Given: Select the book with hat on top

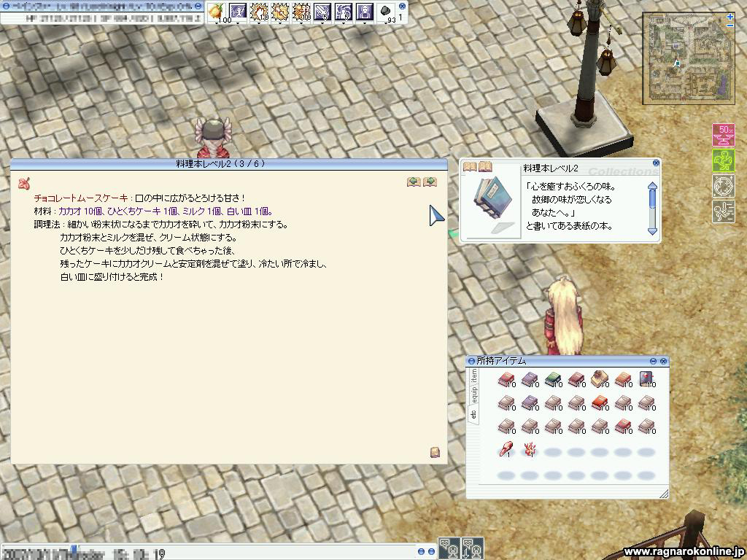Looking at the screenshot, I should [x=600, y=379].
